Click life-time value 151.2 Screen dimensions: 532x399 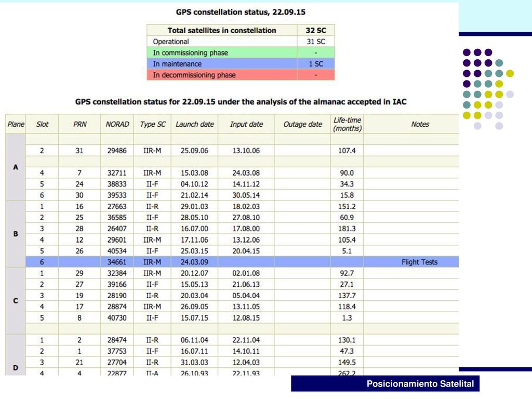click(x=347, y=206)
